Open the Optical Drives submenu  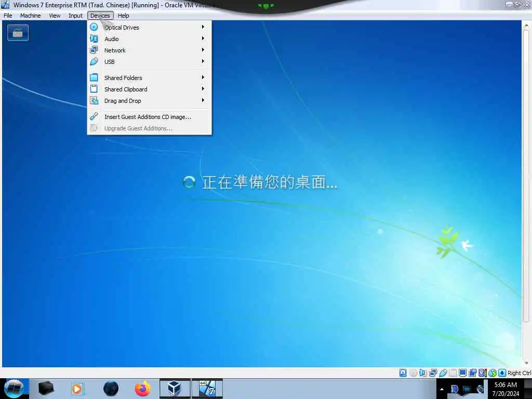[x=149, y=27]
